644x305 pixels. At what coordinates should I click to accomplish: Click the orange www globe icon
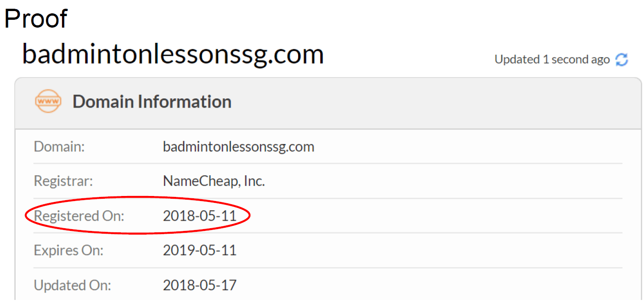click(48, 101)
